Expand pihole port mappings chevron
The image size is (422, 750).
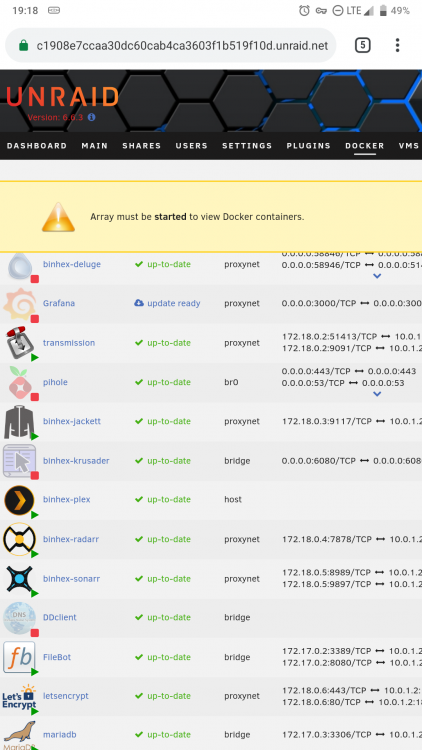[377, 394]
